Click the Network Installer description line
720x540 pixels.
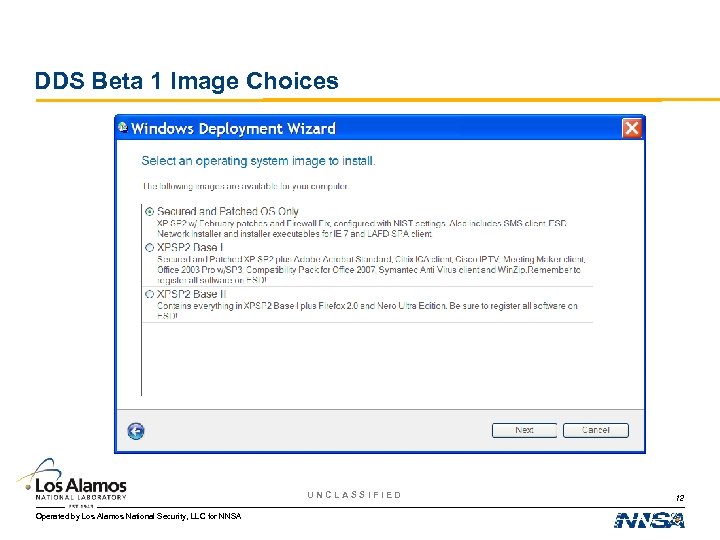point(294,234)
